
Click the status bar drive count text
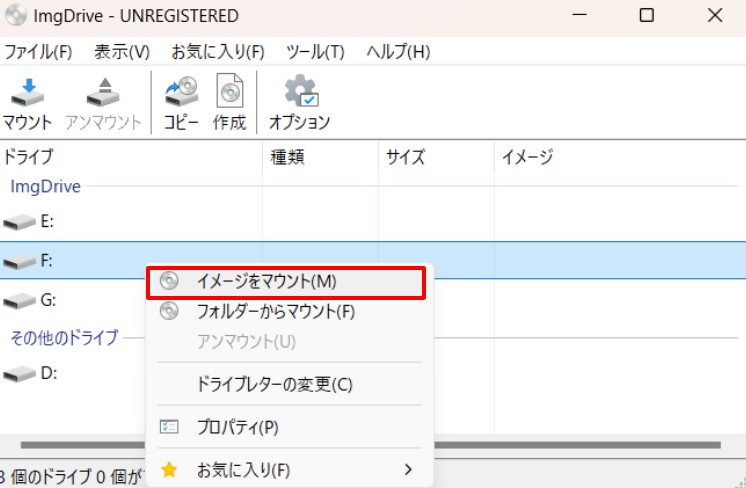[74, 476]
